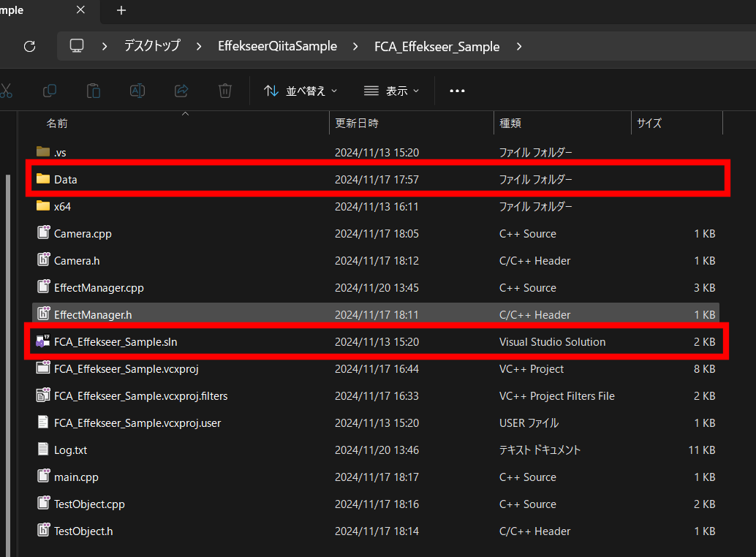
Task: Select the TestObject.h file icon
Action: [x=43, y=529]
